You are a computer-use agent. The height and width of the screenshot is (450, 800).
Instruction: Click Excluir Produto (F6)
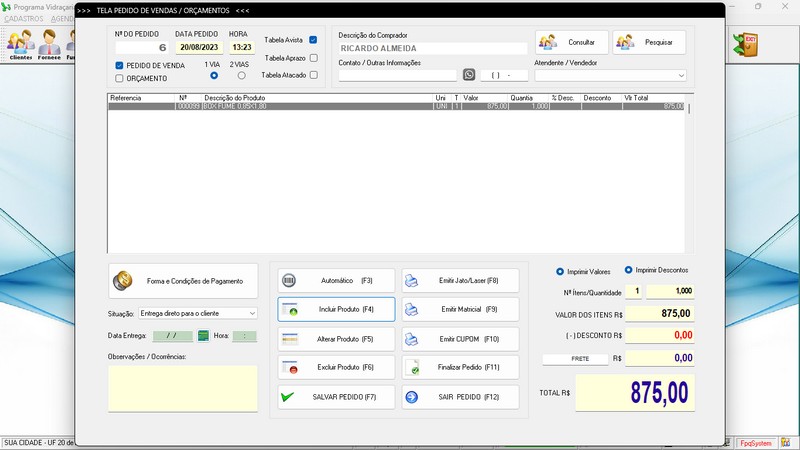[336, 367]
